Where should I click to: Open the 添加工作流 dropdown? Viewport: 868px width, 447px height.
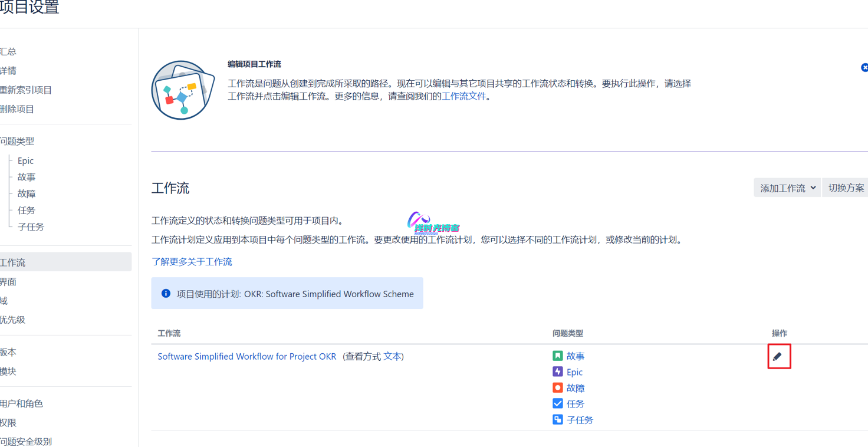pyautogui.click(x=787, y=188)
